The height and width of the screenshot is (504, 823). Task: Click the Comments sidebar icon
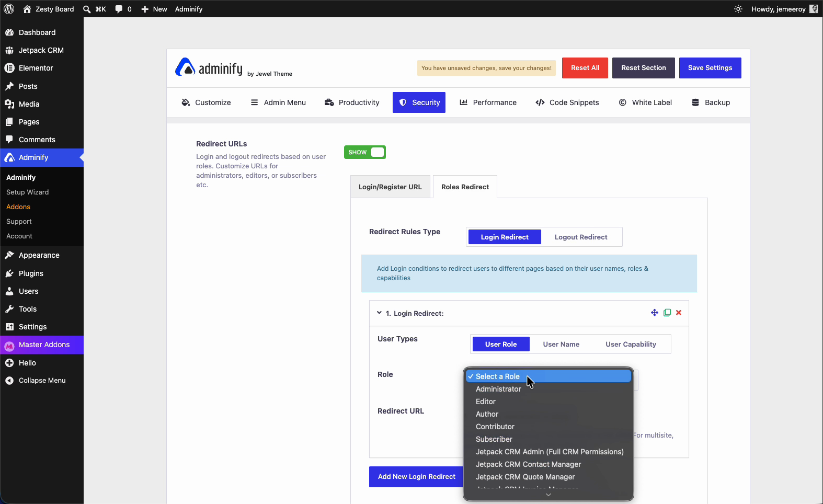[x=9, y=140]
